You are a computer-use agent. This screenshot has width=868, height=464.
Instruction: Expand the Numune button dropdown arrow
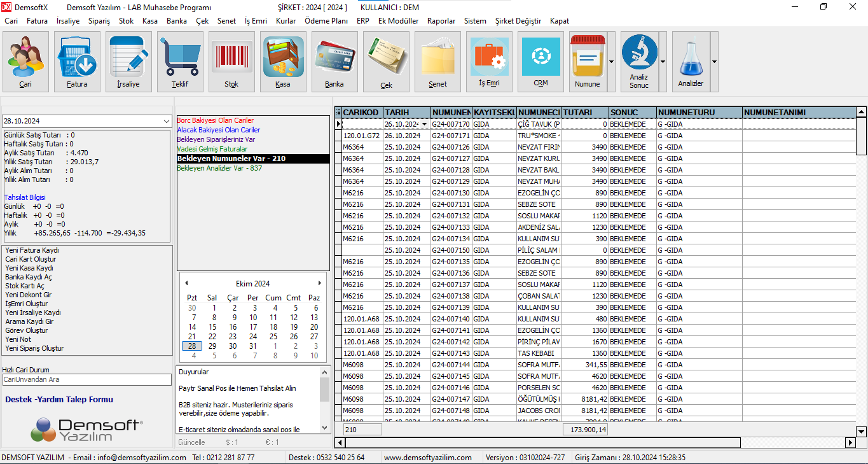tap(611, 62)
